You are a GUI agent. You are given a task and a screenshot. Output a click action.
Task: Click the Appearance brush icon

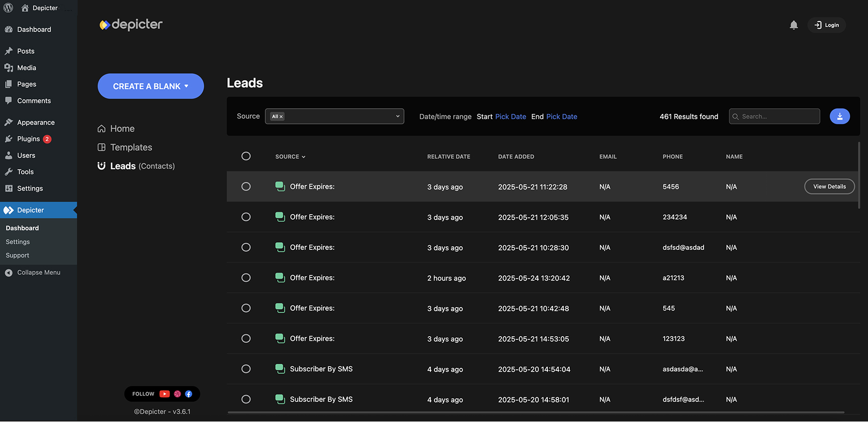click(x=9, y=122)
